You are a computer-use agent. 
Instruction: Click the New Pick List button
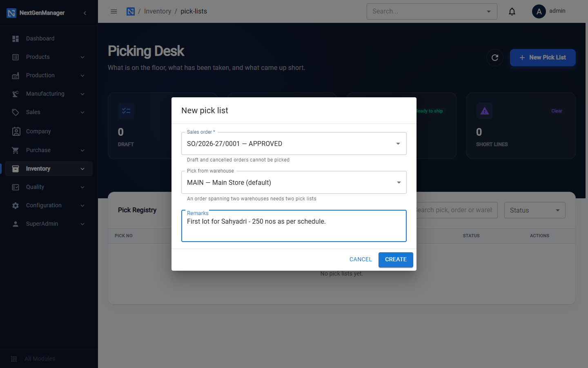(543, 58)
